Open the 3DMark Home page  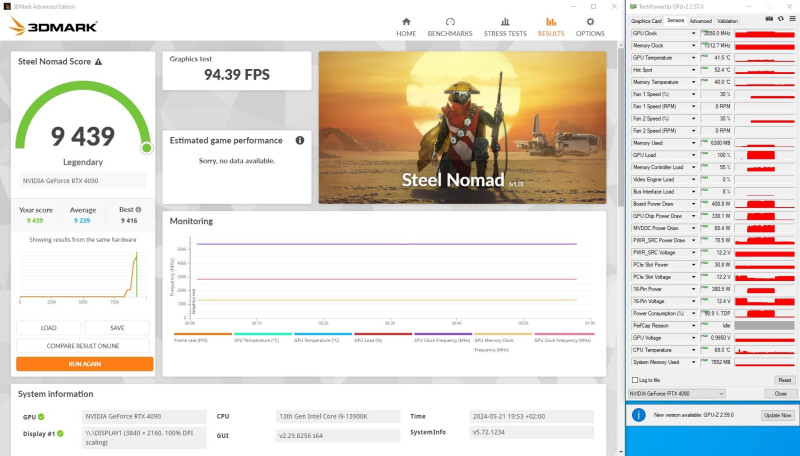[406, 27]
